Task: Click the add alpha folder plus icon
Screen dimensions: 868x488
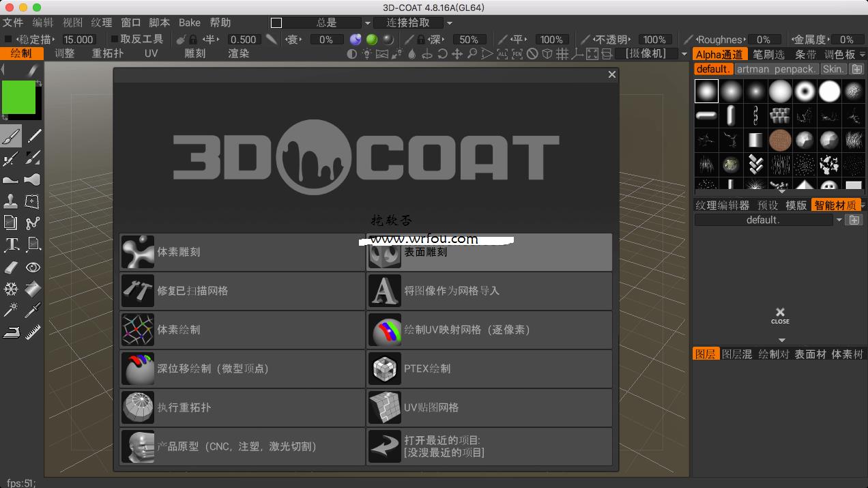Action: [x=857, y=69]
